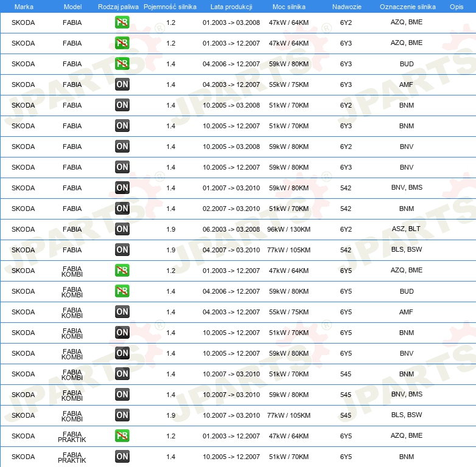The width and height of the screenshot is (476, 467).
Task: Click ON icon in Fabia 6Y3 BNV row
Action: click(122, 167)
